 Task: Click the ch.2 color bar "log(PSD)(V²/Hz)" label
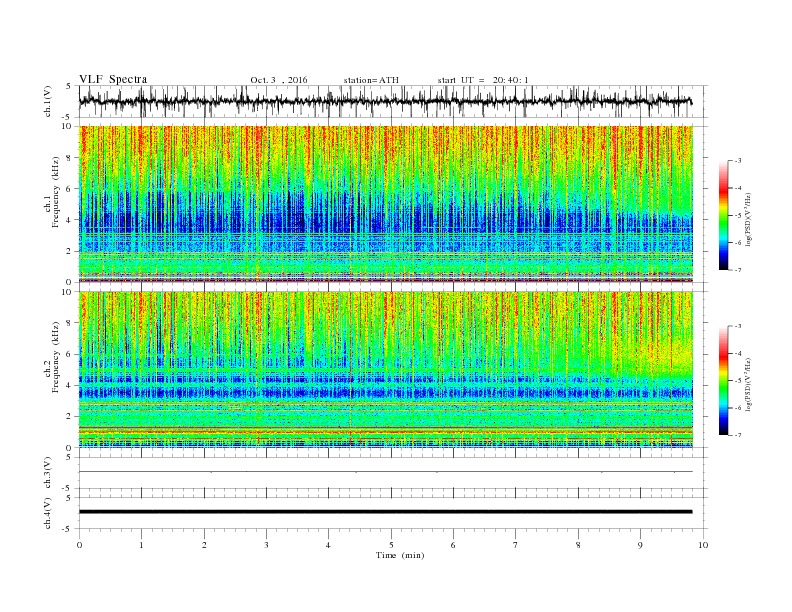coord(747,383)
